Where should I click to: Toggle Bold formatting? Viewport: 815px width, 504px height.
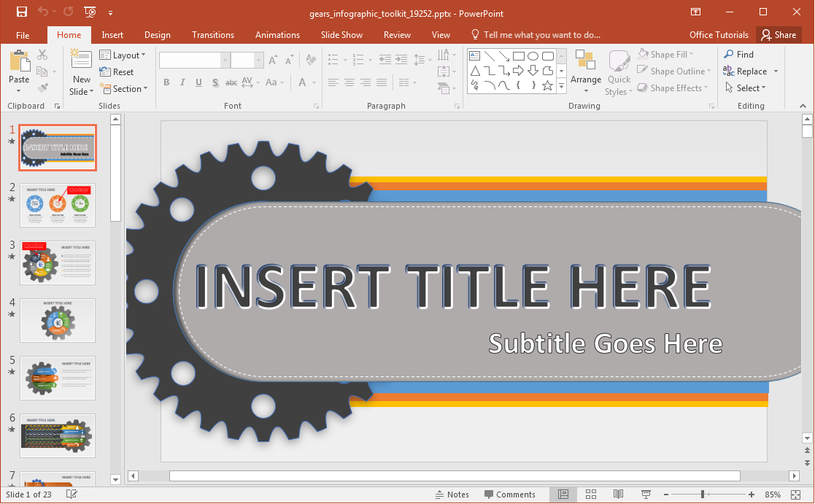pyautogui.click(x=166, y=82)
